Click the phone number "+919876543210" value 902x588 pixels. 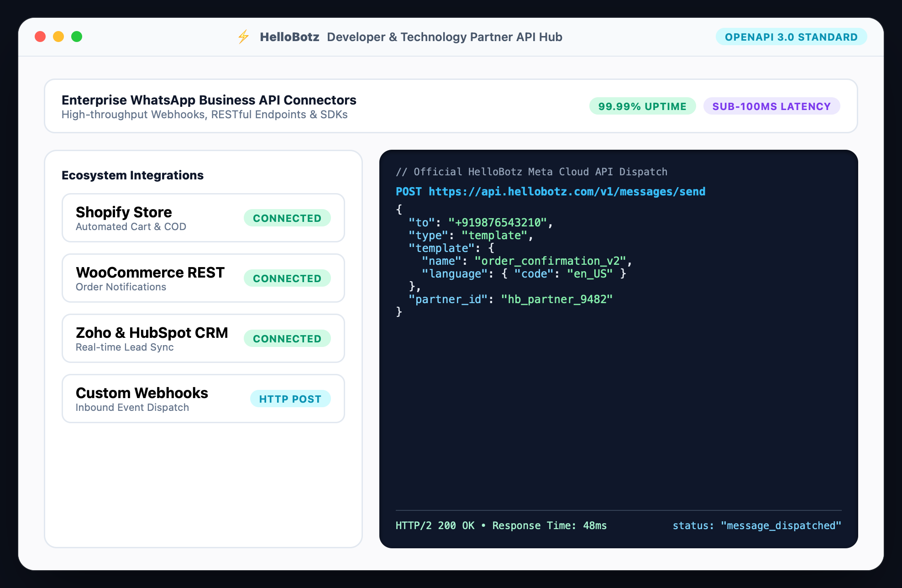coord(497,223)
